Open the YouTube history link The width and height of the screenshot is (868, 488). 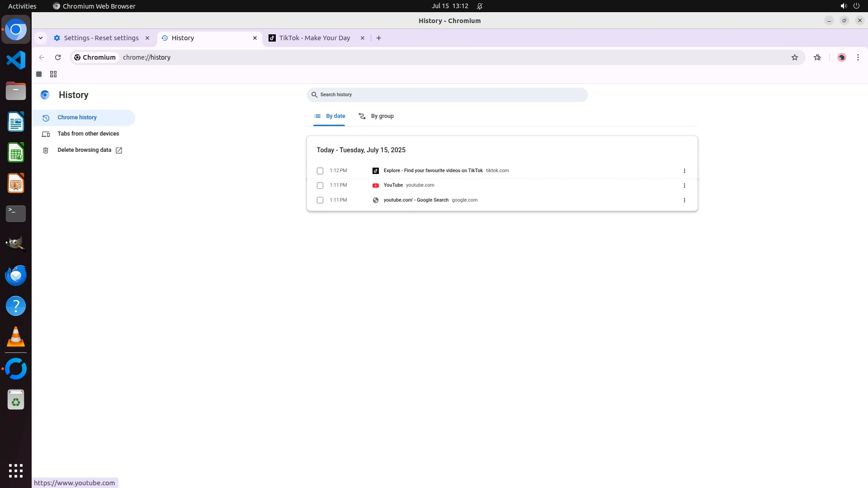[x=393, y=185]
